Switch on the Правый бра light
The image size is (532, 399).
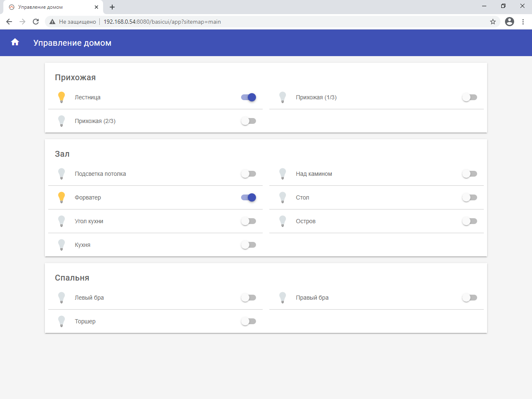(x=470, y=298)
